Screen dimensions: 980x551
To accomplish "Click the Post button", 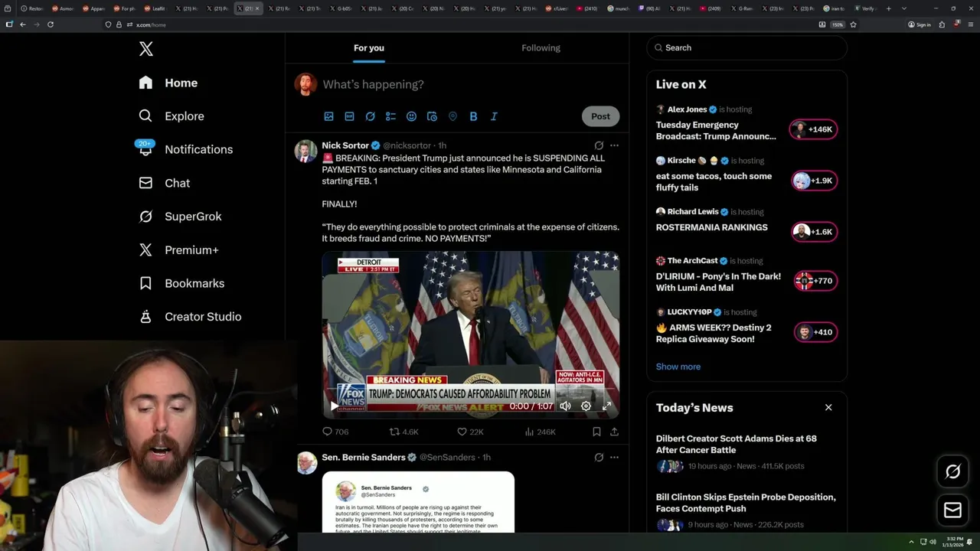I will (x=600, y=116).
